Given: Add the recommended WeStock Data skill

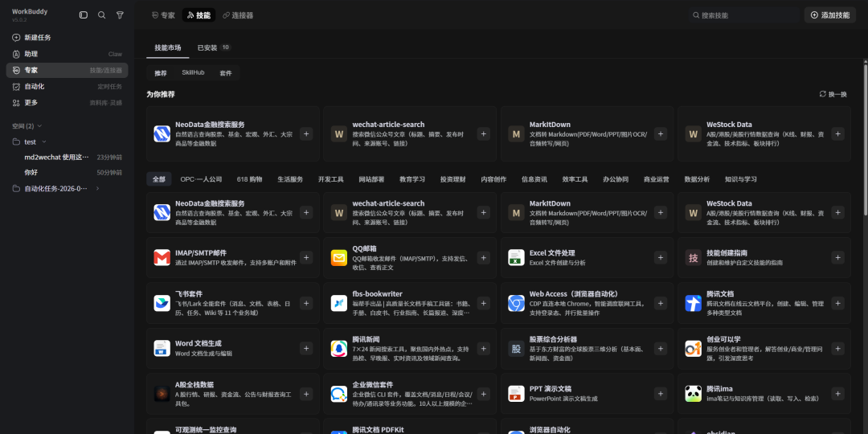Looking at the screenshot, I should [x=838, y=133].
